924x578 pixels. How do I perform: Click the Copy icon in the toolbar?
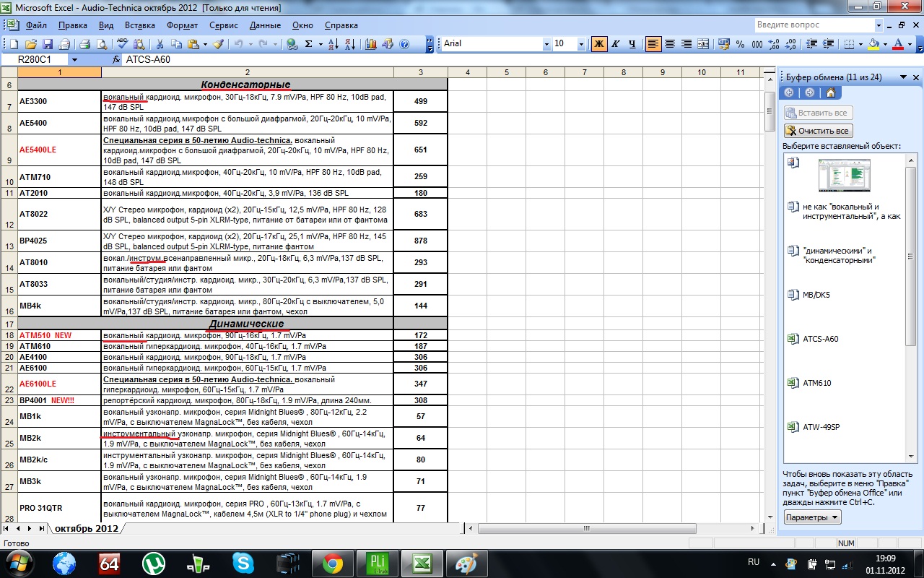coord(176,44)
